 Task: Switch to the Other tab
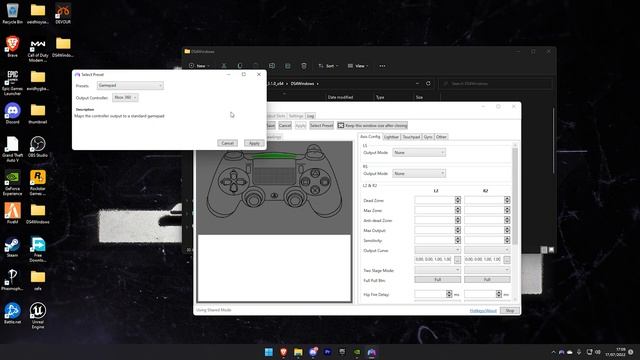click(441, 137)
